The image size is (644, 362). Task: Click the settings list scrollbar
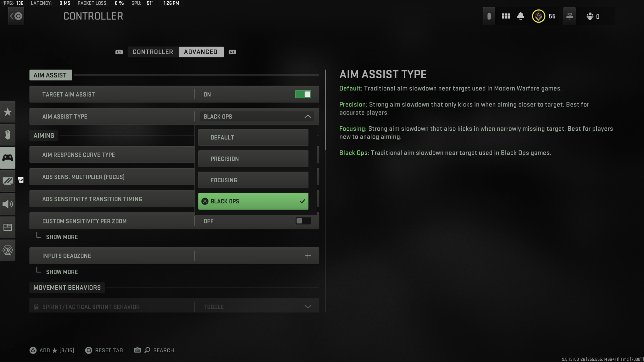[325, 110]
